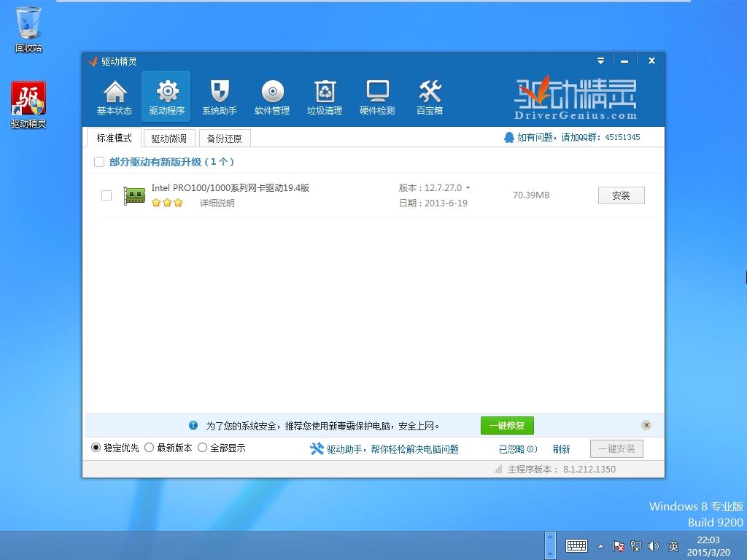Click the 如有问题,请加QQ群 link text
Viewport: 747px width, 560px height.
click(578, 138)
